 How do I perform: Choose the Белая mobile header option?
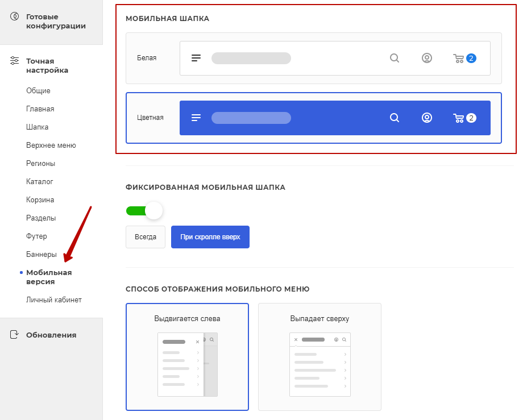[x=314, y=58]
